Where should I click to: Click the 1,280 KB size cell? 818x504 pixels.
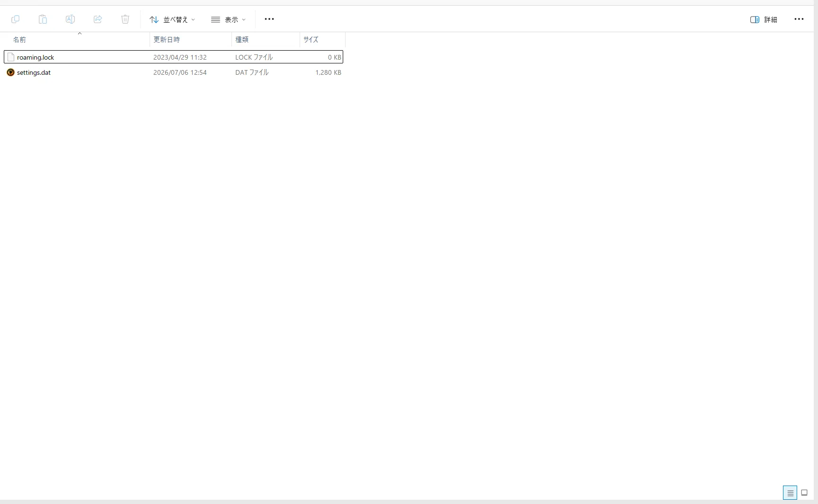coord(328,72)
